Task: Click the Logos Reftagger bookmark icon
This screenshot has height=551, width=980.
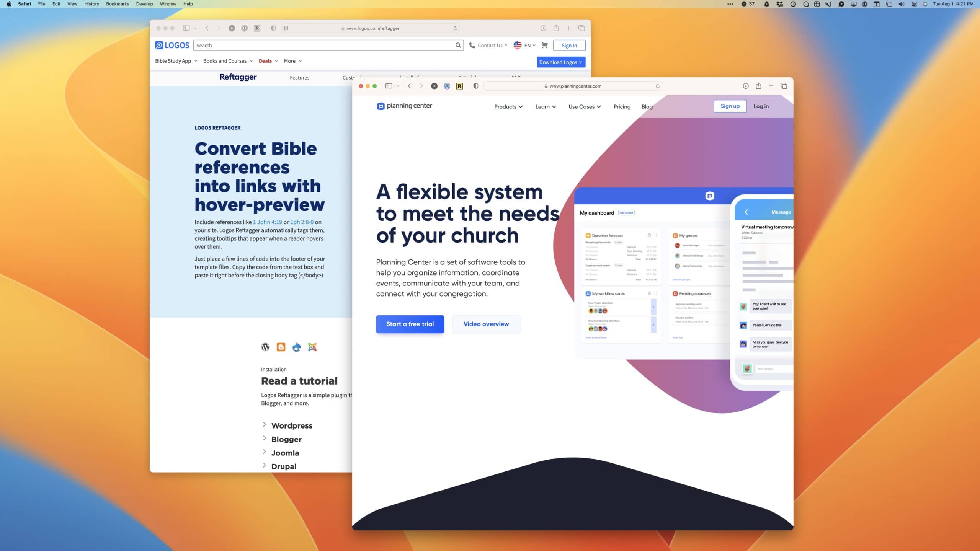Action: click(258, 28)
